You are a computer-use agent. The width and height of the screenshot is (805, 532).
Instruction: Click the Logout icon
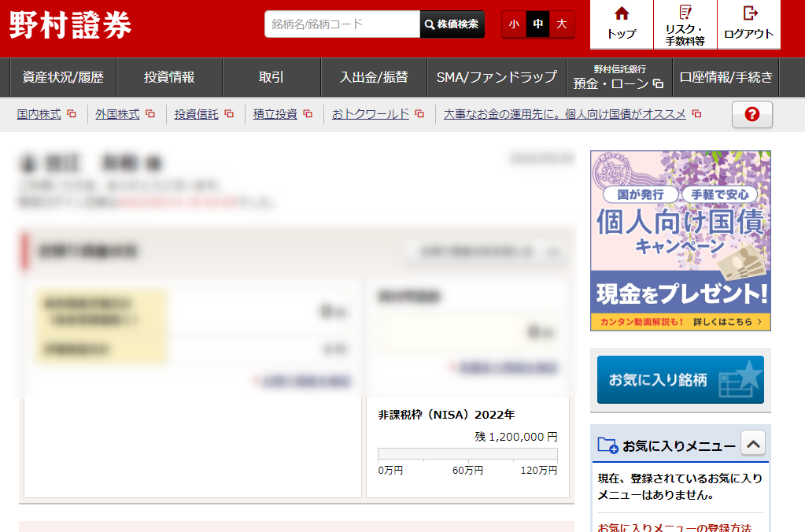tap(749, 13)
